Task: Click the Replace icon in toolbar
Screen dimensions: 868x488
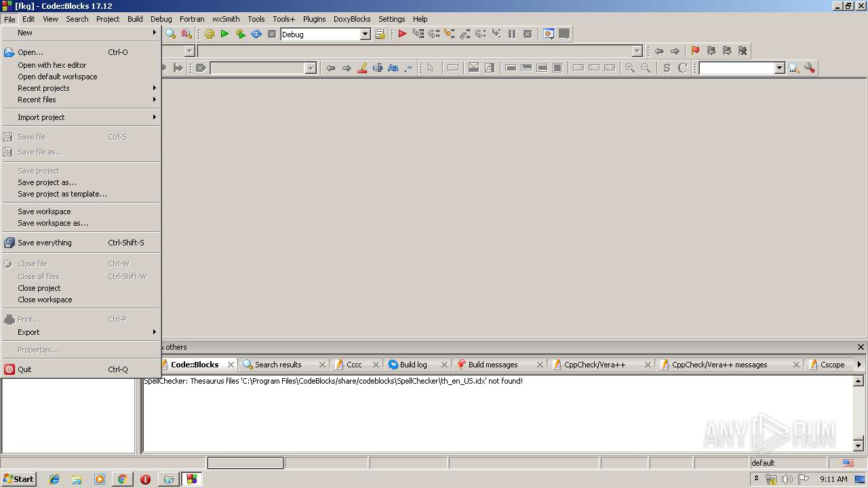Action: click(x=186, y=34)
